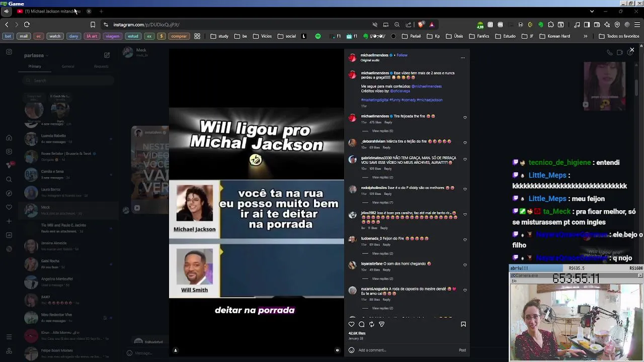
Task: Switch to the Primary messages tab
Action: pyautogui.click(x=35, y=66)
